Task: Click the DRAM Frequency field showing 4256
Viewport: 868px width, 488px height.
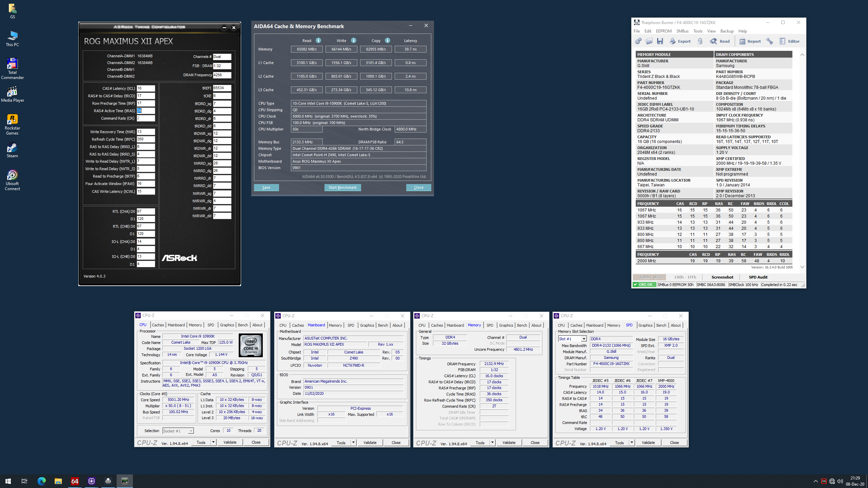Action: tap(222, 75)
